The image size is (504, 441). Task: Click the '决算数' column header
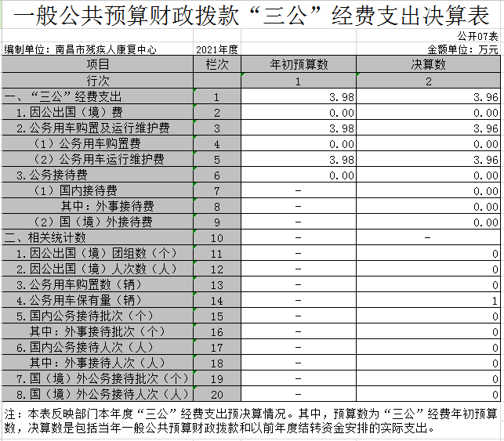coord(429,65)
